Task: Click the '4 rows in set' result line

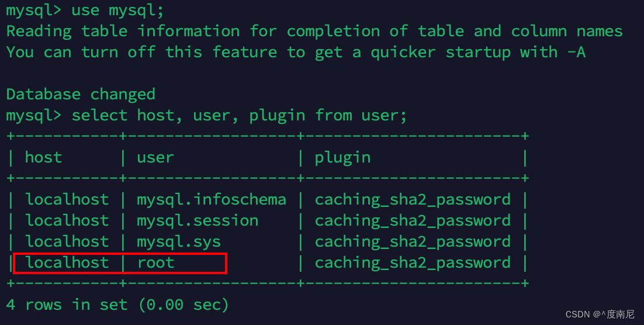Action: coord(117,305)
